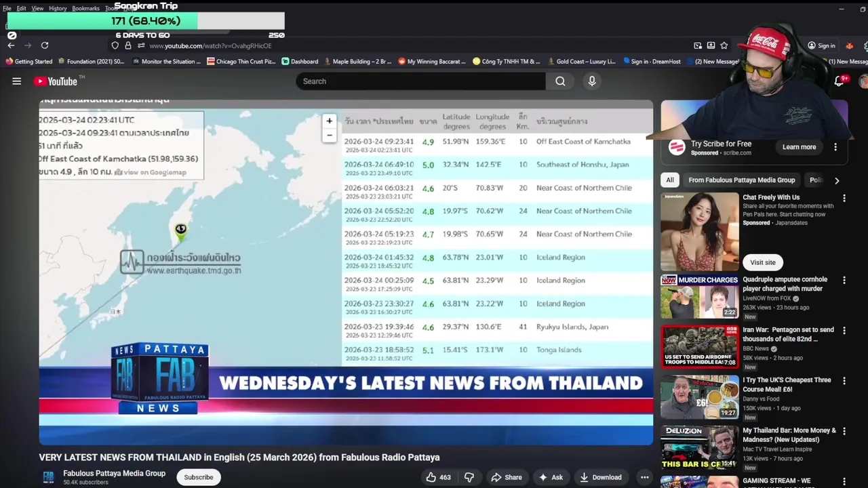Image resolution: width=868 pixels, height=488 pixels.
Task: Open Chicago Thin Crust Pizza bookmark
Action: pyautogui.click(x=241, y=62)
